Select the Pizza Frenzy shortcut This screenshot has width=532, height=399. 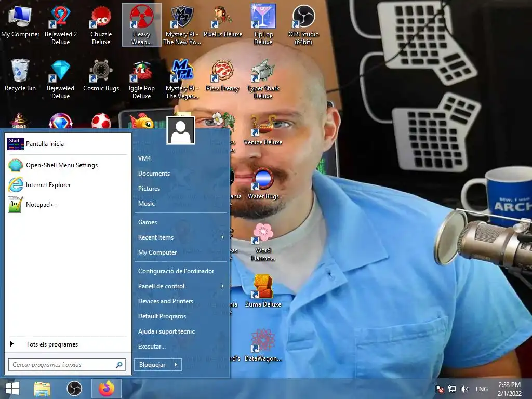coord(222,75)
